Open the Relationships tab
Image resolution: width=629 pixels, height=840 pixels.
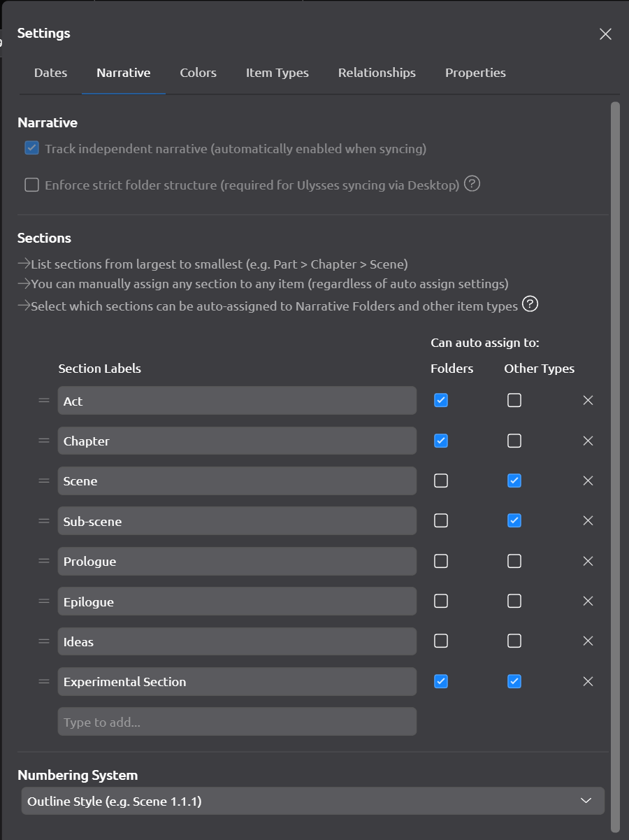click(377, 73)
